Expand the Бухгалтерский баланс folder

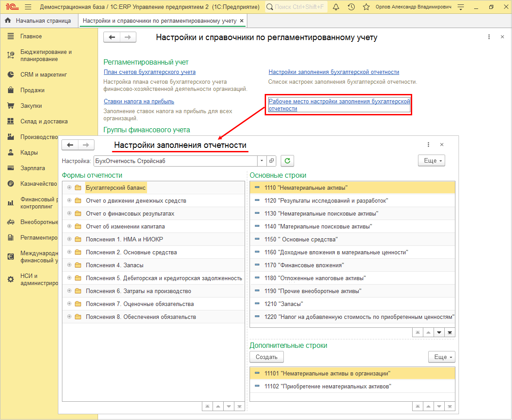(x=69, y=188)
